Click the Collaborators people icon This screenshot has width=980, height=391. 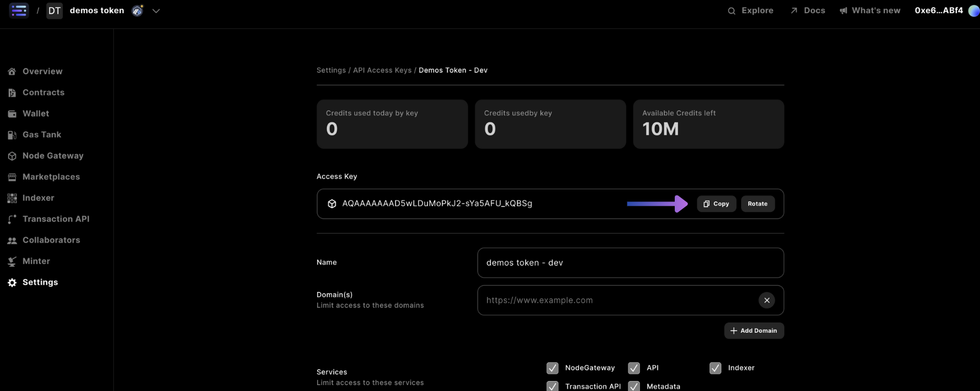click(x=12, y=241)
